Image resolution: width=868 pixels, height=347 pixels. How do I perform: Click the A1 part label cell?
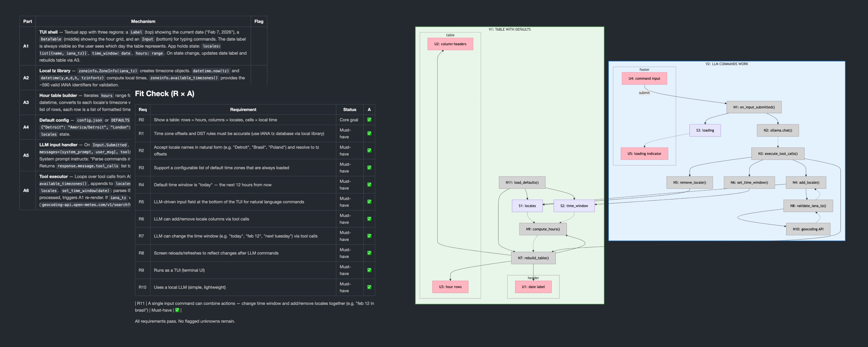[26, 46]
